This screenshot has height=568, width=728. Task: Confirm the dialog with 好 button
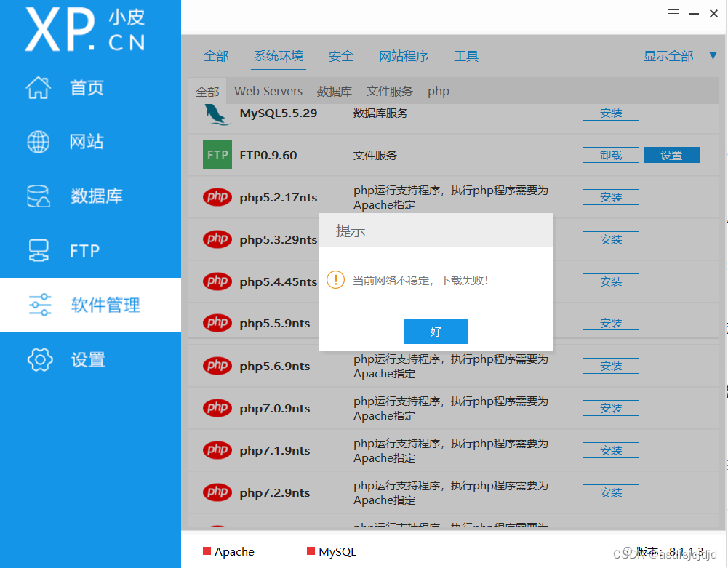coord(436,332)
